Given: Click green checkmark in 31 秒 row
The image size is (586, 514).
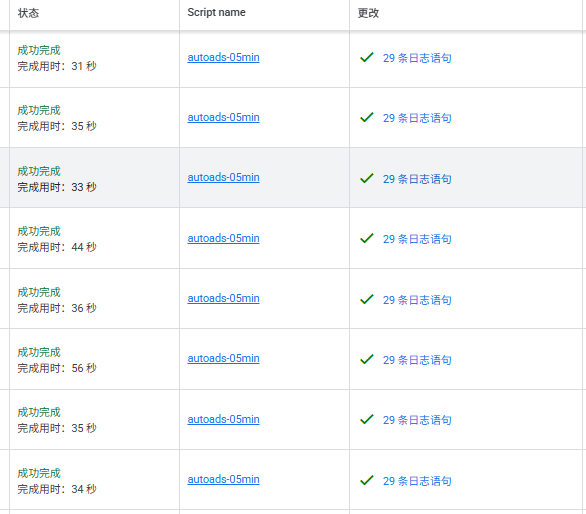Looking at the screenshot, I should [367, 57].
